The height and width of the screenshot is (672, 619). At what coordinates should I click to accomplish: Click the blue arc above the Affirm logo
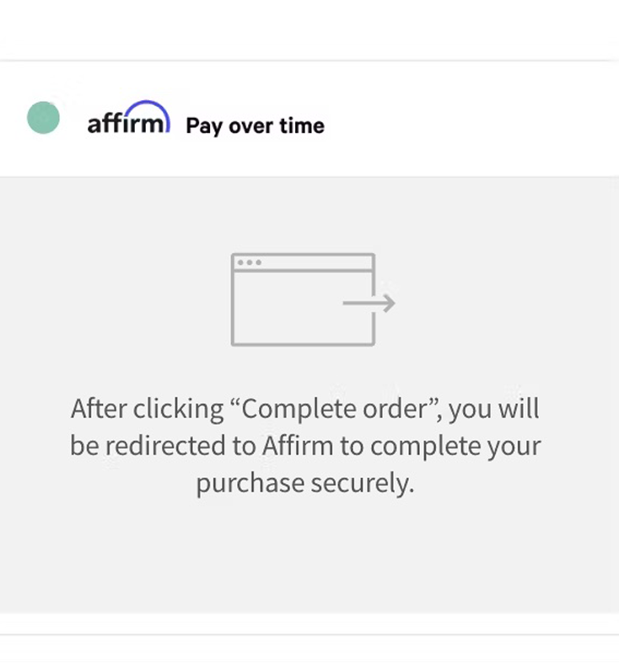[147, 111]
